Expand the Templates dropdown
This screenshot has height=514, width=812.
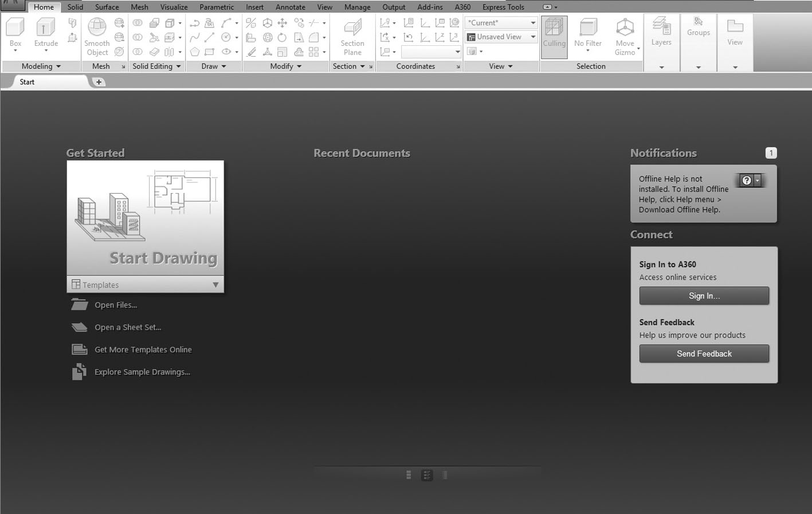[x=215, y=285]
